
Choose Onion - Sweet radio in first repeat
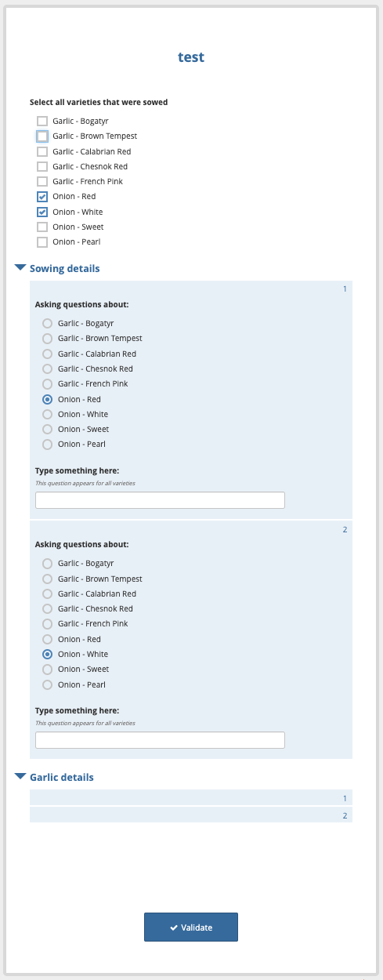(x=48, y=429)
